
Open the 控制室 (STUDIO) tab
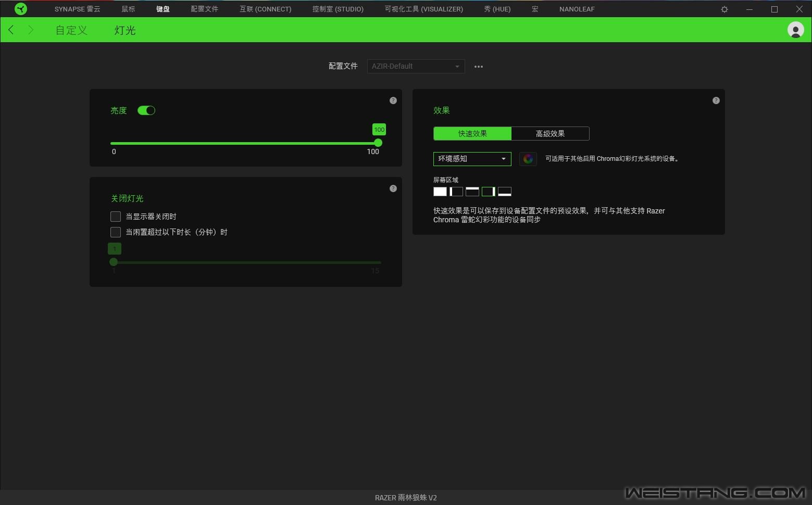tap(338, 9)
